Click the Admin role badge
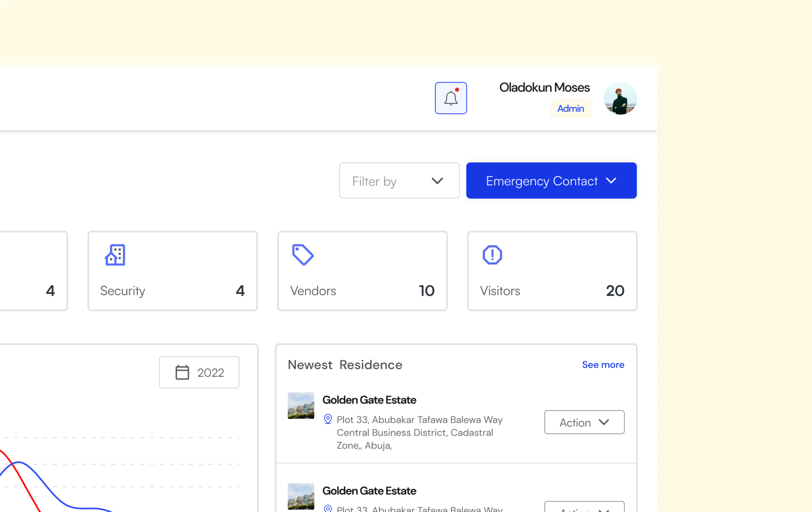The height and width of the screenshot is (512, 812). pos(570,109)
